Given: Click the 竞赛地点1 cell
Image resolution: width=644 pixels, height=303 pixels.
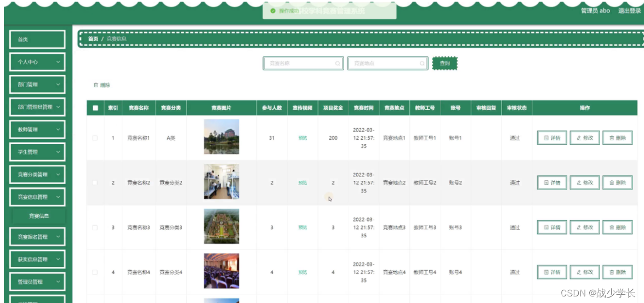Looking at the screenshot, I should click(x=394, y=138).
